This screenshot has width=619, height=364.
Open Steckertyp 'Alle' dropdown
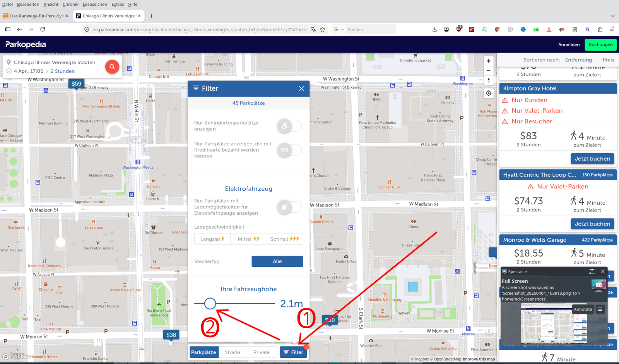coord(277,261)
